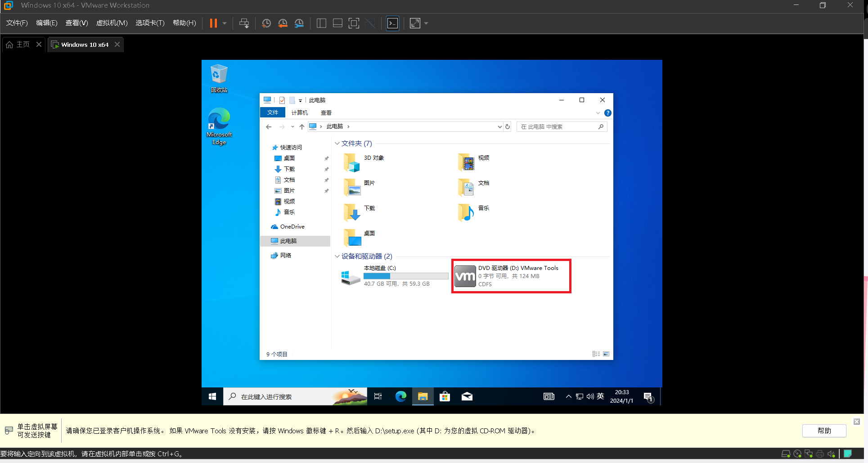Open the 虚拟机(M) menu
The image size is (868, 463).
[x=112, y=23]
